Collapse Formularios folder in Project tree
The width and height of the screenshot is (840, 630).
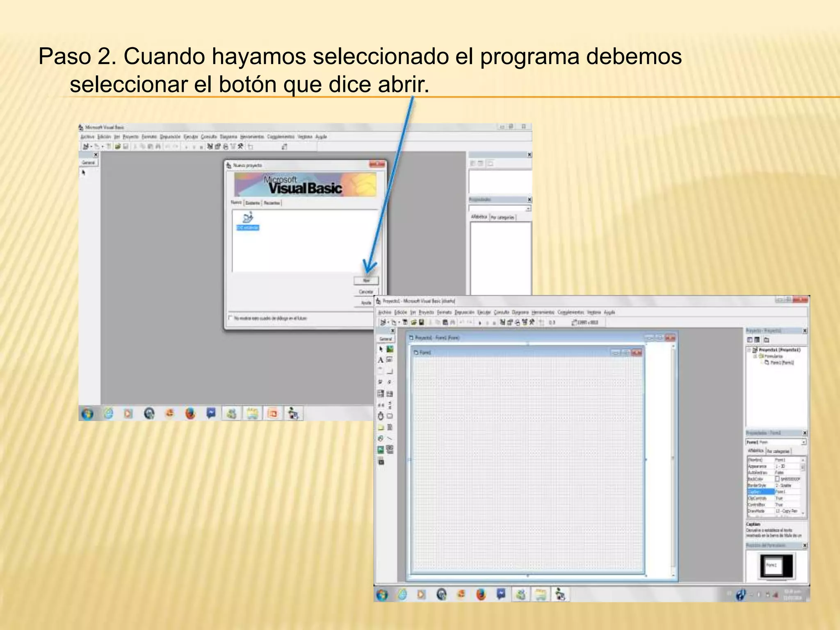click(755, 356)
